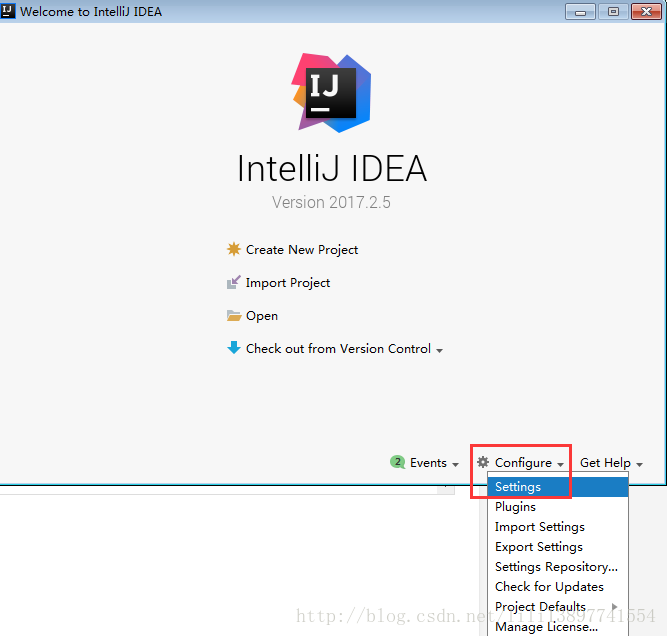The height and width of the screenshot is (636, 667).
Task: Expand the Project Defaults submenu arrow
Action: point(614,607)
